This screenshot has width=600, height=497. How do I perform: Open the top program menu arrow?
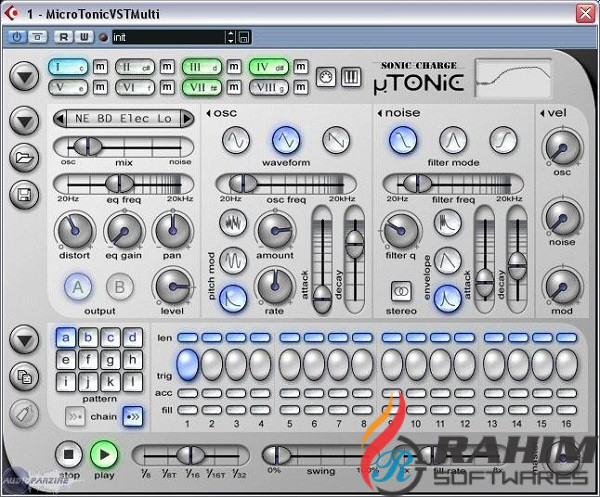[24, 76]
